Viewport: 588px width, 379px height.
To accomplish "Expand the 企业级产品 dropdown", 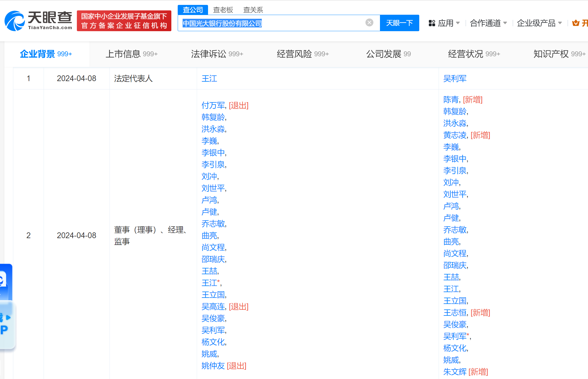I will 539,23.
